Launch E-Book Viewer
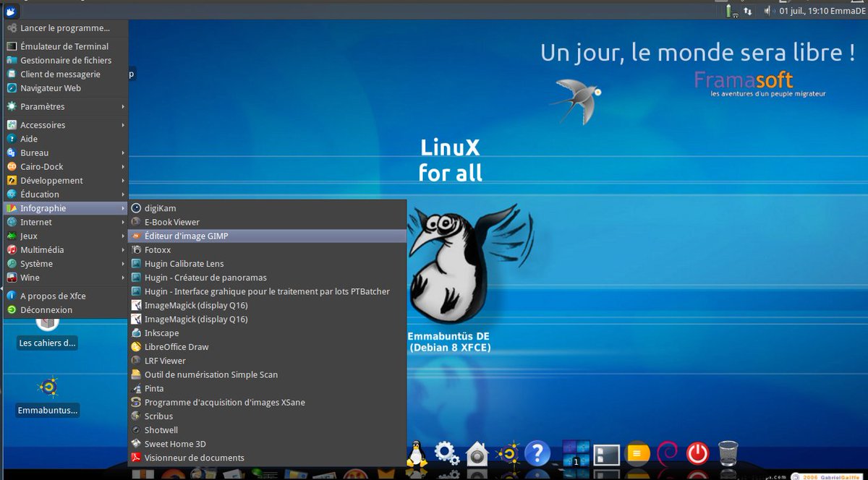868x480 pixels. pos(267,222)
